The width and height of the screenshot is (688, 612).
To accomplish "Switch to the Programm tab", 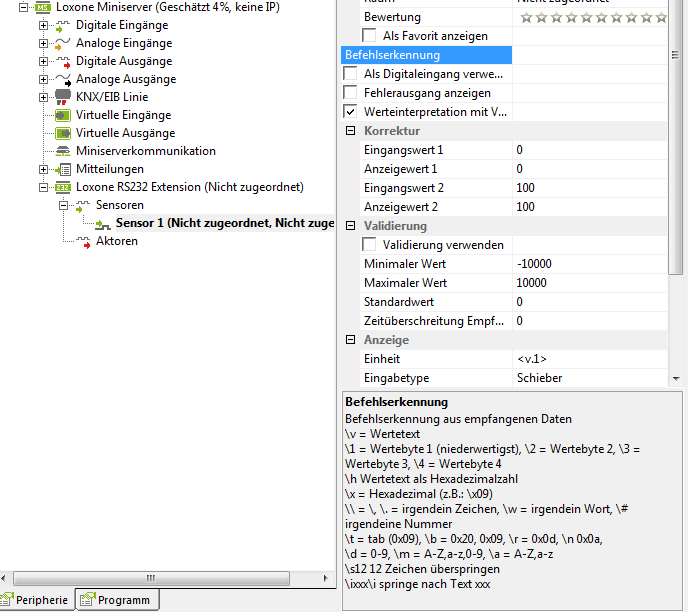I will coord(117,600).
